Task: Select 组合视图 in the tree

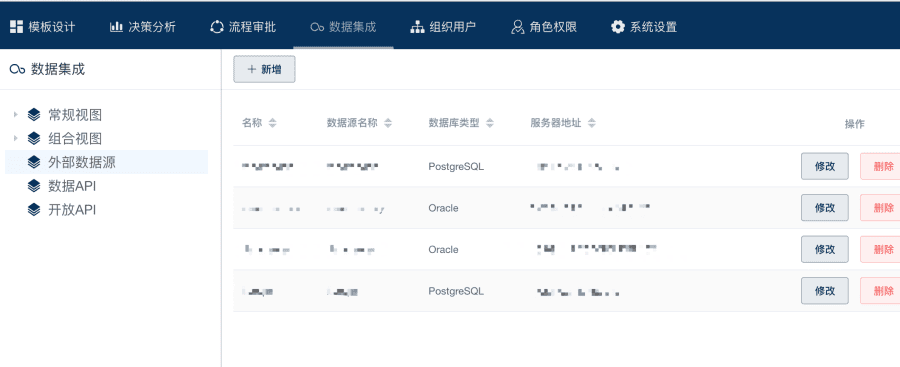Action: (75, 138)
